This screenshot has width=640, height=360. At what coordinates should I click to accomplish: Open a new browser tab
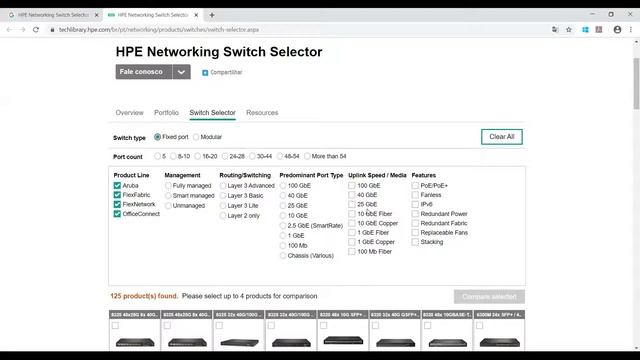point(212,15)
